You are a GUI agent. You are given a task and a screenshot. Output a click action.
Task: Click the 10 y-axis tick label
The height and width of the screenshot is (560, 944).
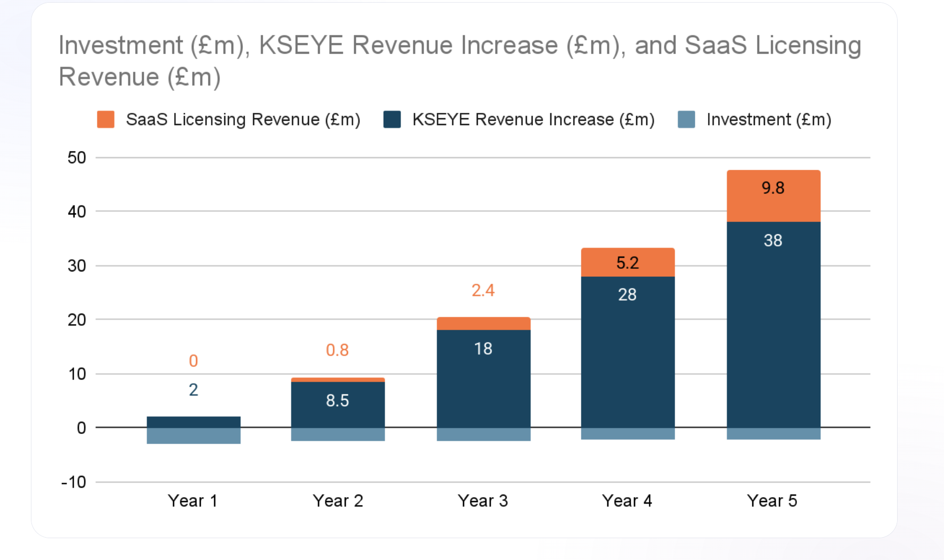click(77, 374)
